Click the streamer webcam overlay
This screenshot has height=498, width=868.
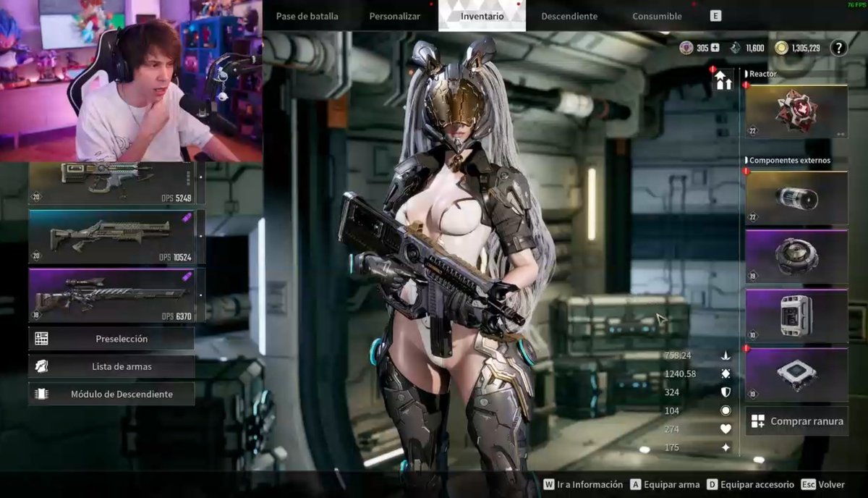pos(131,80)
